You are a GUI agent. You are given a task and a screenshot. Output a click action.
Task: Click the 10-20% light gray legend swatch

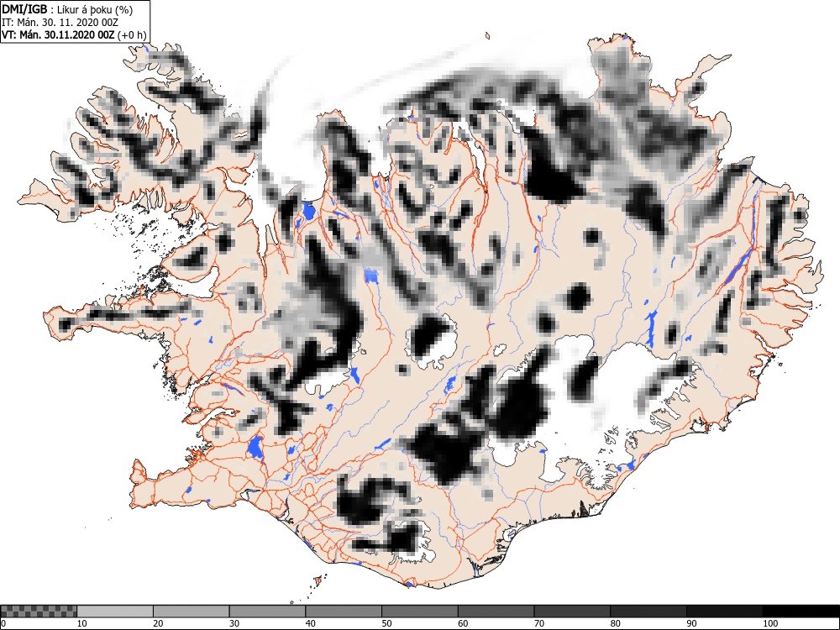tap(115, 612)
